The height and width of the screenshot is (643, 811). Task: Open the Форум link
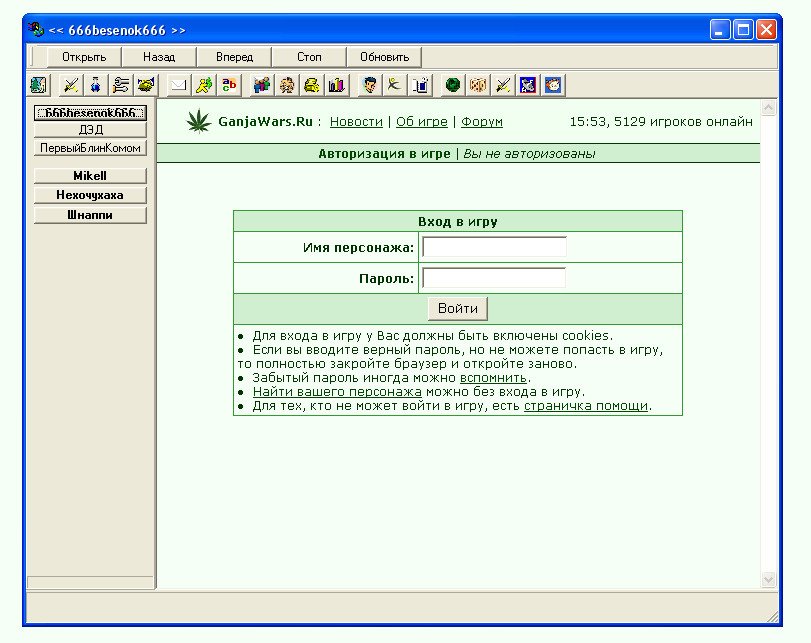pyautogui.click(x=482, y=122)
